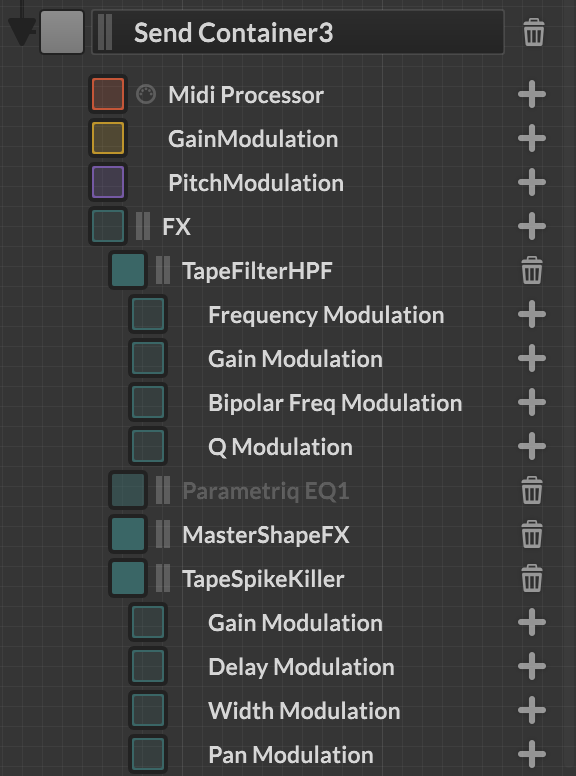Click the trash icon for TapeFilterHPF
The image size is (576, 776).
tap(532, 270)
